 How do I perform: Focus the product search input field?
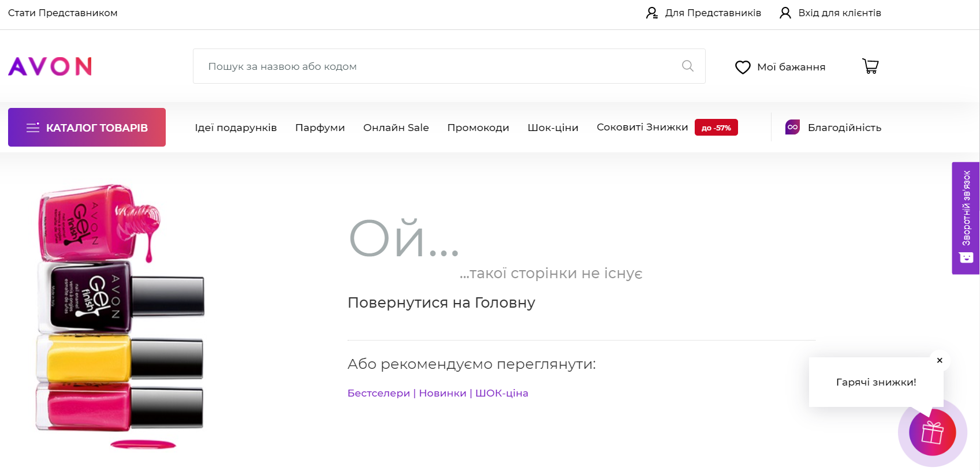pos(439,66)
